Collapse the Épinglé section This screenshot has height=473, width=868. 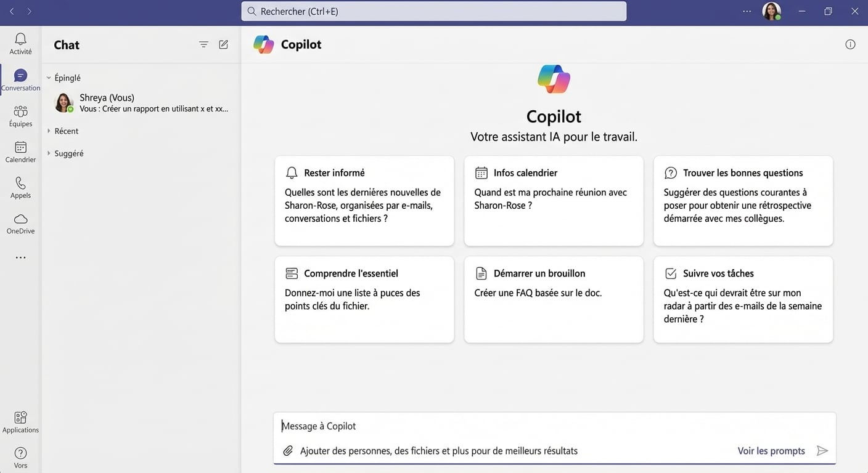click(x=64, y=78)
